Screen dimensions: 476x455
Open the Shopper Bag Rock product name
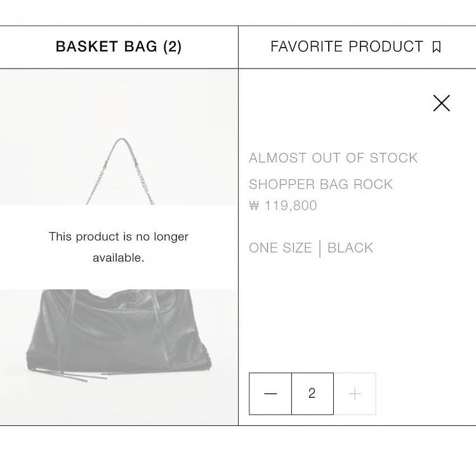pyautogui.click(x=321, y=184)
